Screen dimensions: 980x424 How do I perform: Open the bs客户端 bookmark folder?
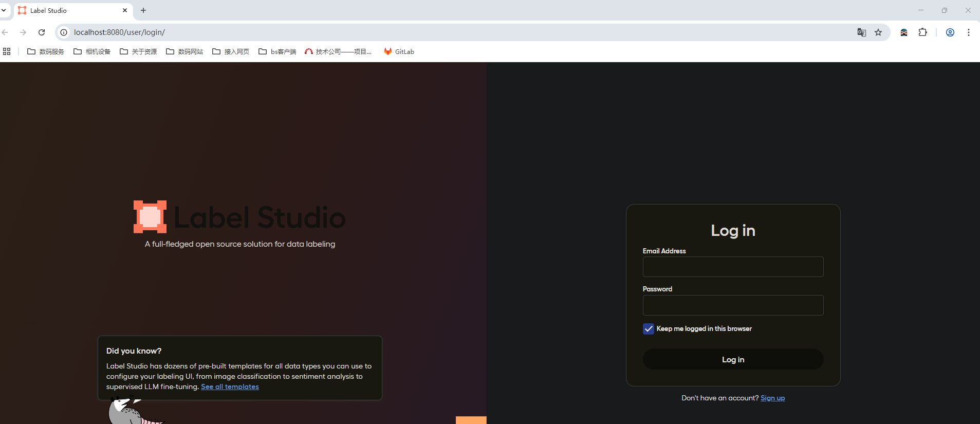(278, 51)
